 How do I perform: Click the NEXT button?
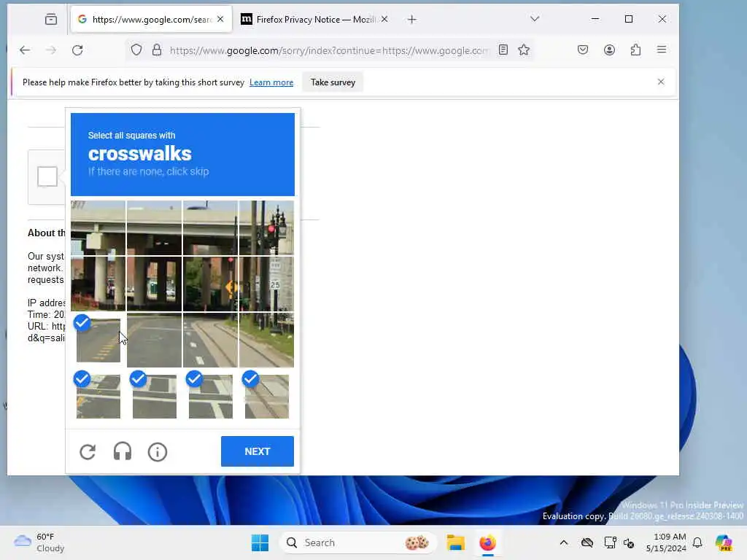[x=258, y=451]
